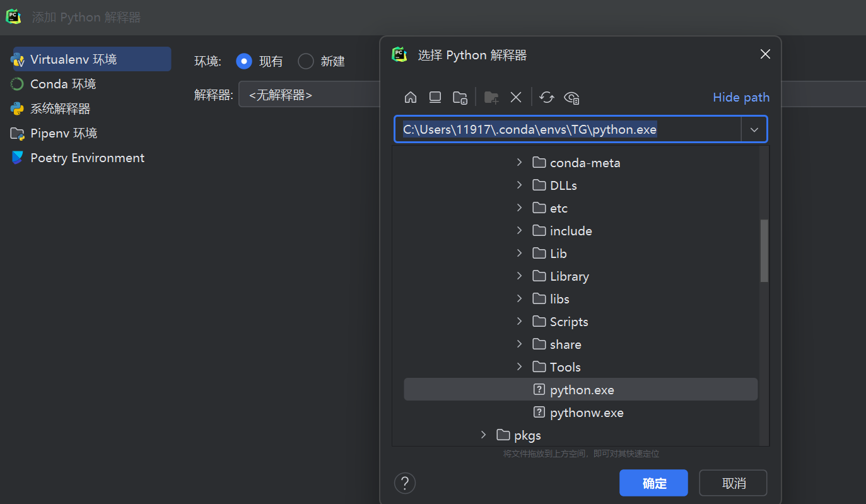Screen dimensions: 866x504
Task: Expand the libs folder
Action: 519,299
